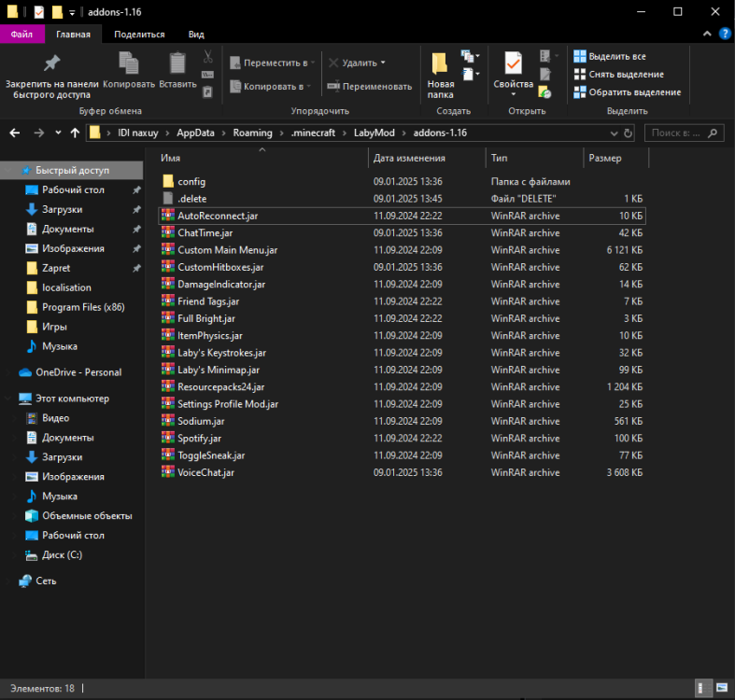Sort by Дата изменения column header
Image resolution: width=735 pixels, height=700 pixels.
(x=427, y=158)
